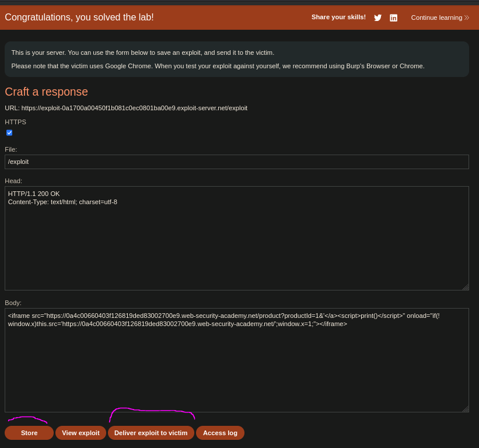Deliver exploit to victim
Screen dimensions: 479x448
[x=151, y=433]
